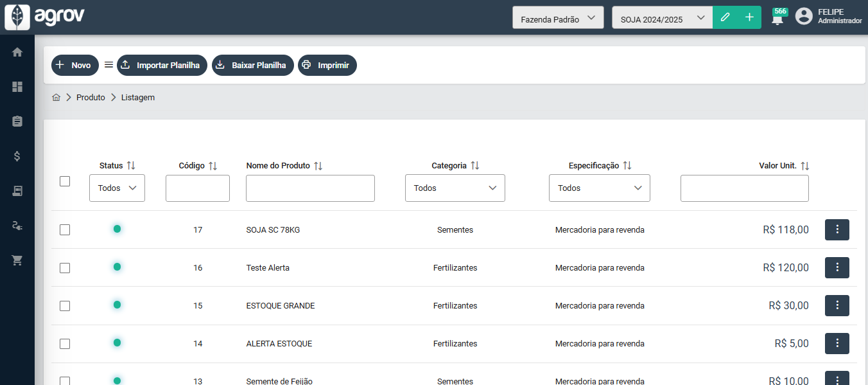The height and width of the screenshot is (385, 868).
Task: Open the dashboard grid sidebar icon
Action: click(x=17, y=87)
